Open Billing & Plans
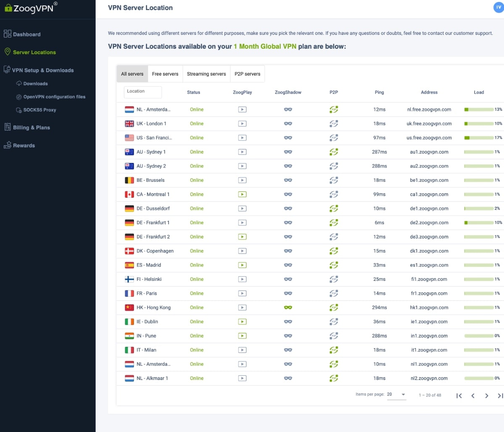 (x=27, y=127)
